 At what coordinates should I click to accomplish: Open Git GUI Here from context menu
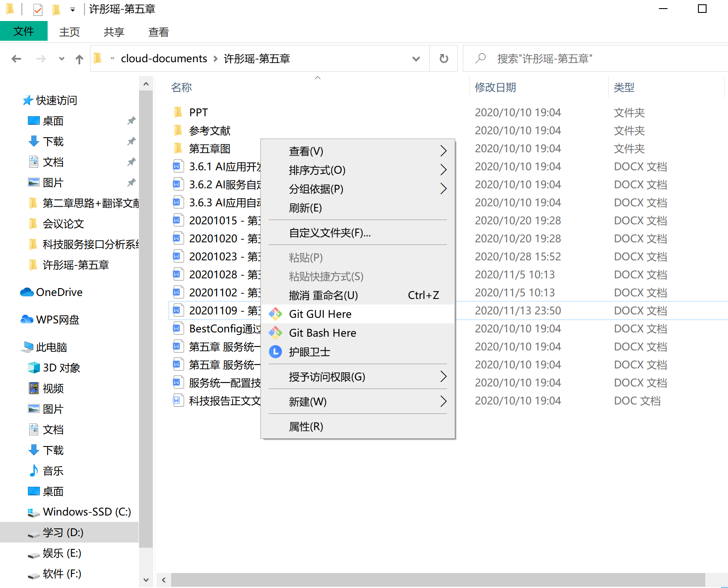[358, 314]
